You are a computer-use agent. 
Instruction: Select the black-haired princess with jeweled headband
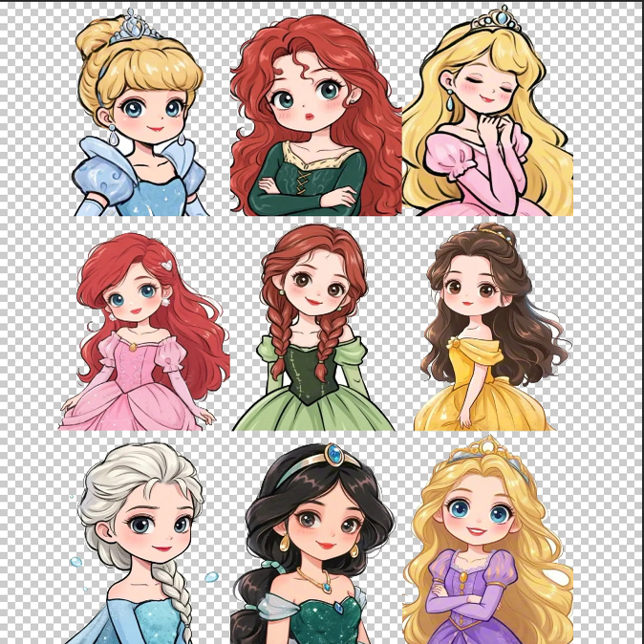312,544
